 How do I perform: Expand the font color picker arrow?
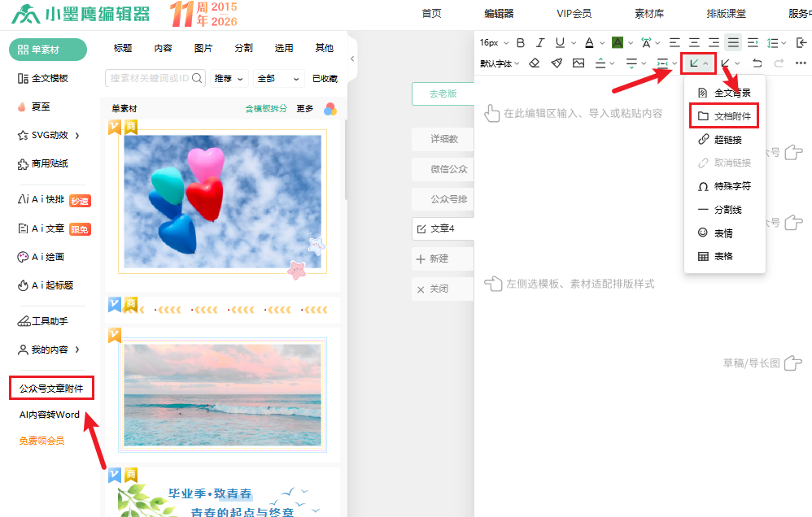(x=602, y=43)
